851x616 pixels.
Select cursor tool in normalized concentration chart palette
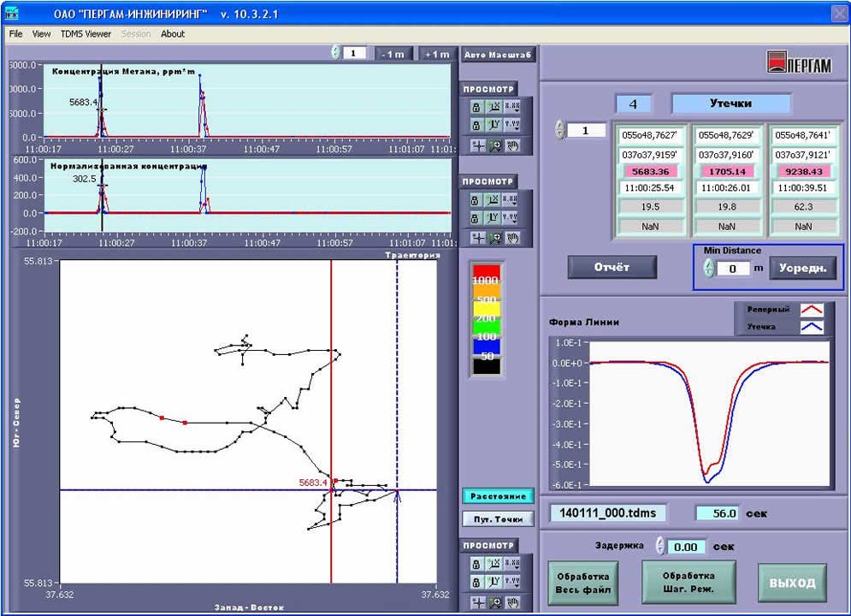click(x=477, y=238)
